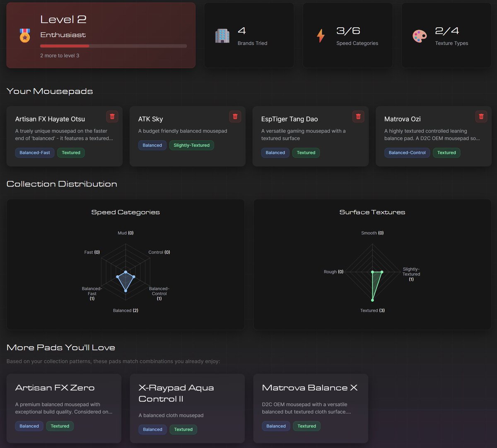
Task: Delete the Artisan FX Hayate Otsu mousepad
Action: tap(112, 116)
